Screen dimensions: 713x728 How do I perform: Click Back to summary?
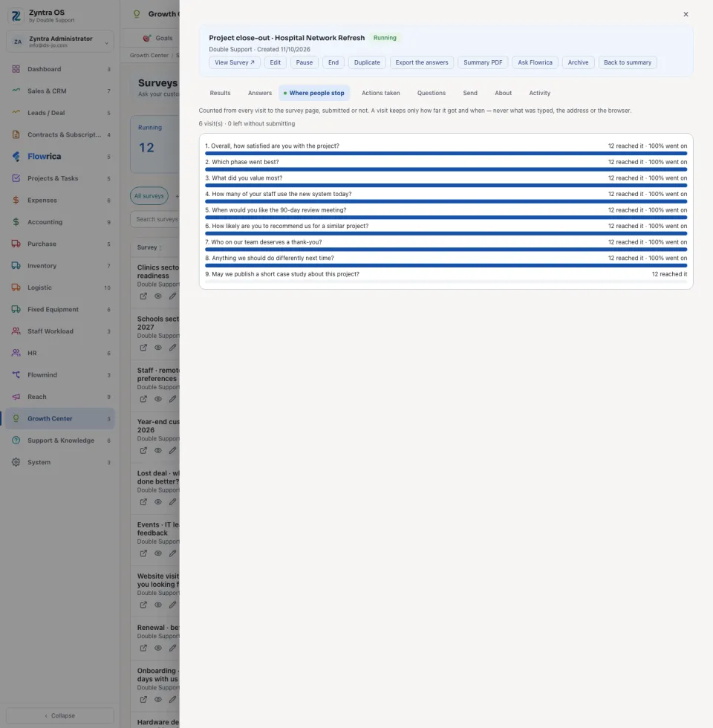[628, 62]
